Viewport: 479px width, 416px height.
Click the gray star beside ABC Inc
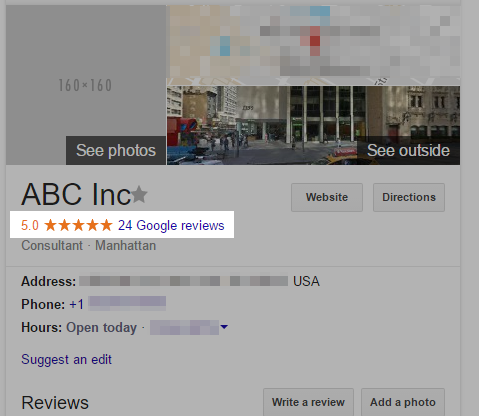click(139, 194)
